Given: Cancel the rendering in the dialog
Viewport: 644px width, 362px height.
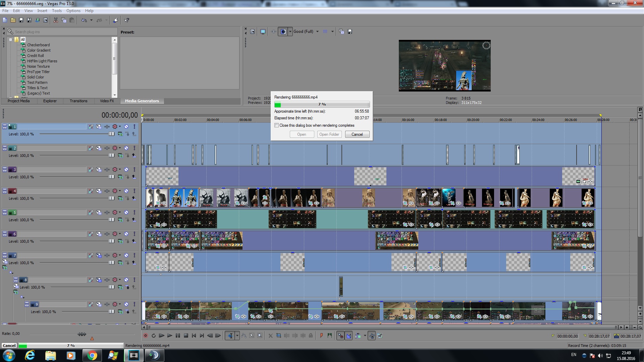Looking at the screenshot, I should pos(357,134).
